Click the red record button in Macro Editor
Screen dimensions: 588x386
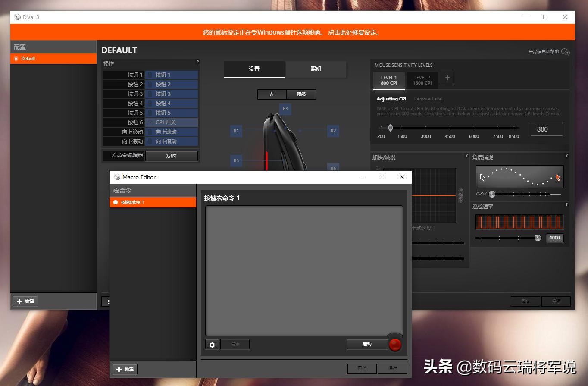click(395, 344)
